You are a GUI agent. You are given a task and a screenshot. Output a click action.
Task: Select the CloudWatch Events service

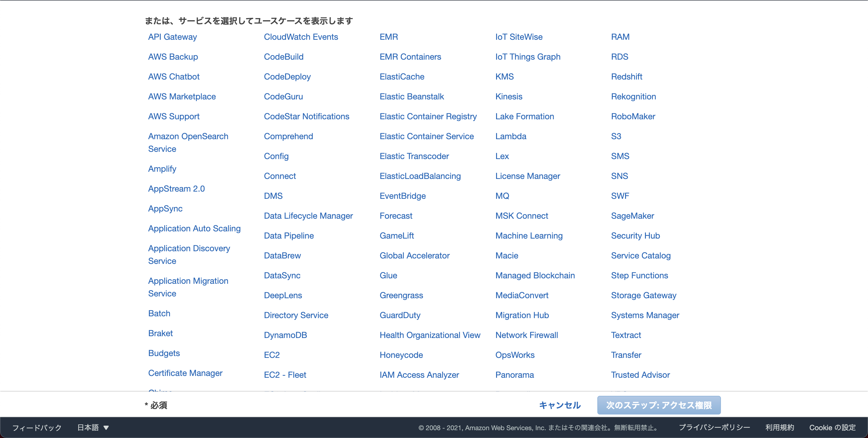[x=300, y=37]
